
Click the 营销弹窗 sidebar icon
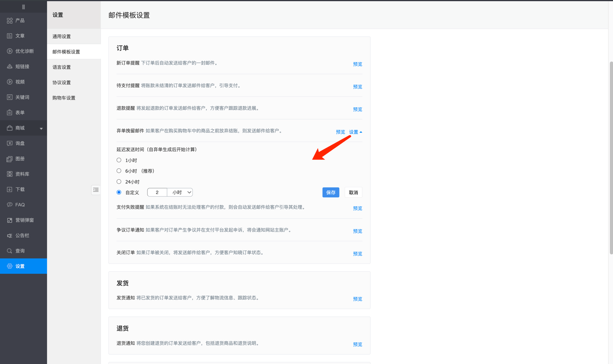(9, 220)
